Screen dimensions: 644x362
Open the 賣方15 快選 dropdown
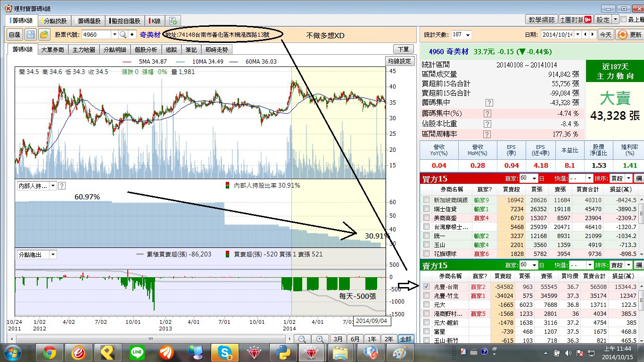coord(589,265)
